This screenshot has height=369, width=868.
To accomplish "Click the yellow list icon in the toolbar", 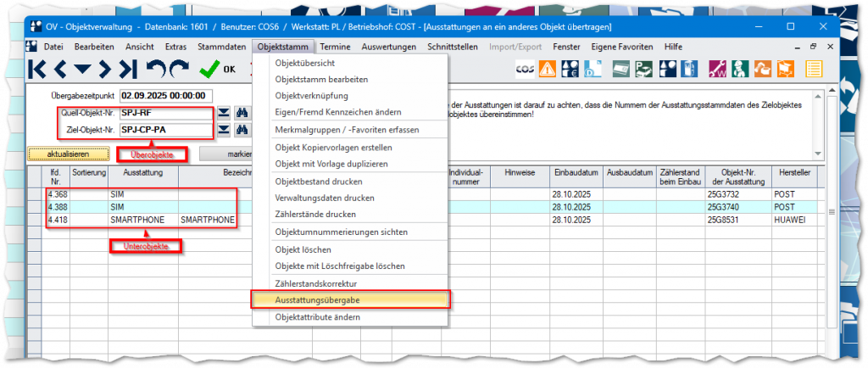I will pos(815,69).
